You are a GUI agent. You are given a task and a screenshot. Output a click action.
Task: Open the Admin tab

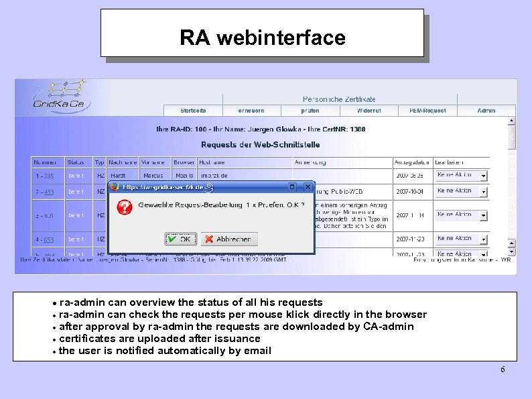pos(486,111)
